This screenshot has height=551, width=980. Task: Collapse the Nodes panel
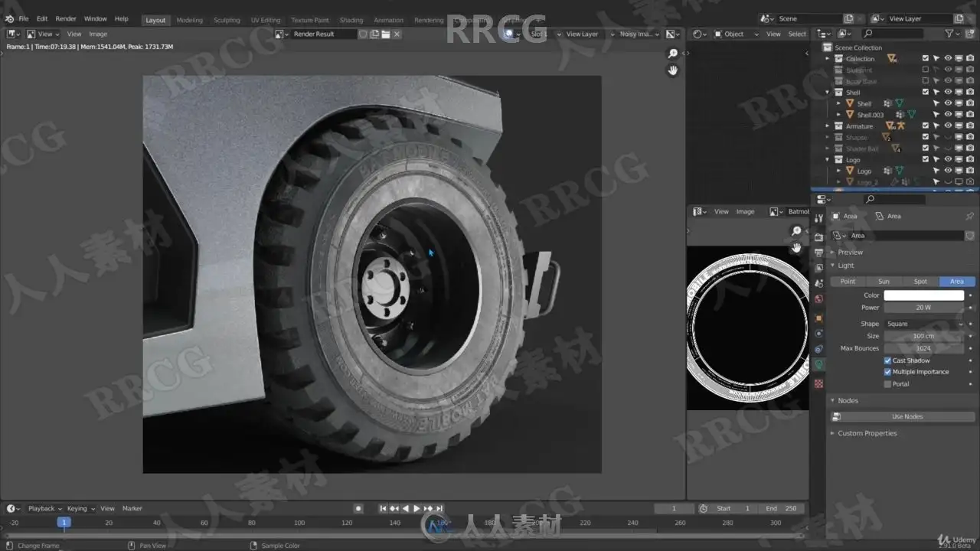point(848,401)
